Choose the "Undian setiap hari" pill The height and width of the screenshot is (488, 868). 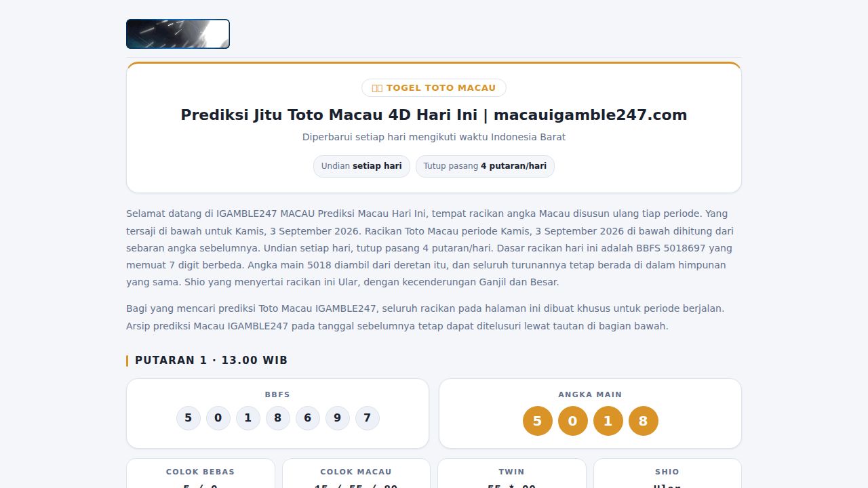(x=361, y=166)
